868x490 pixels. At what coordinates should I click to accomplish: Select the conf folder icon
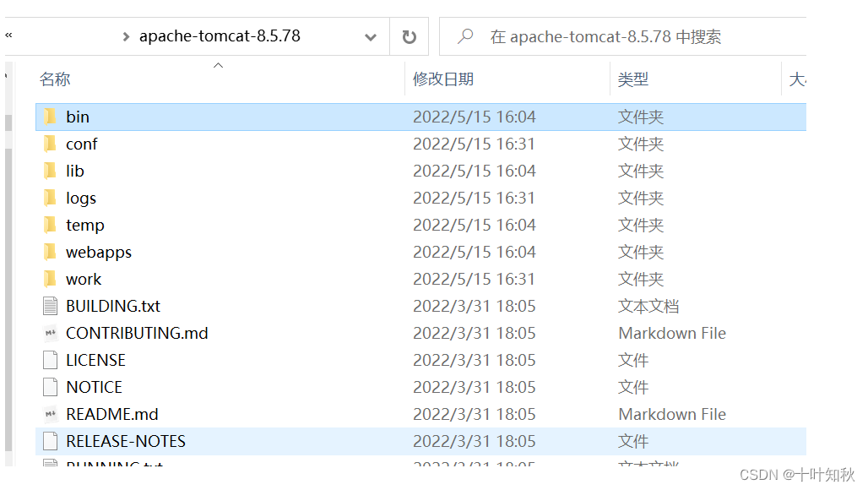point(50,144)
